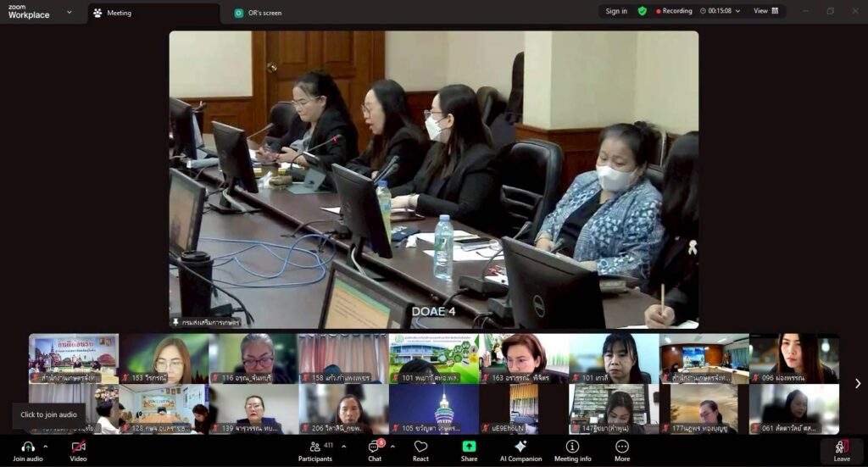
Task: Click the green encryption shield icon
Action: pos(643,11)
